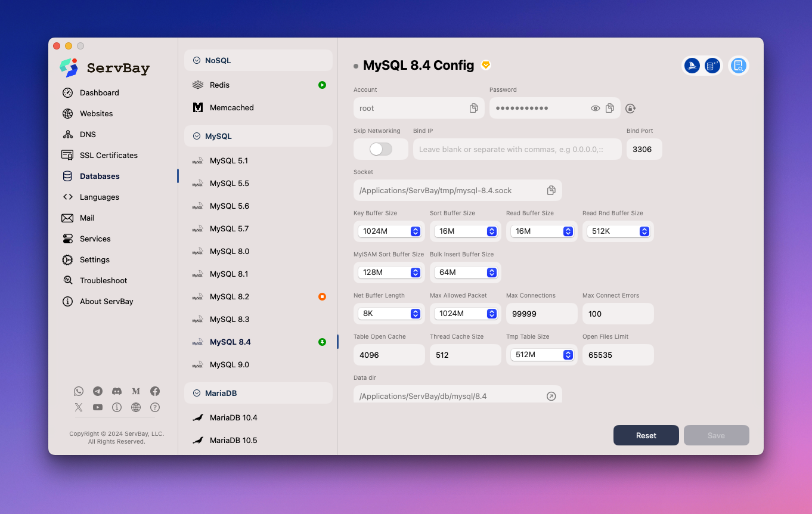Screen dimensions: 812x514
Task: Open the WhatsApp link icon
Action: (79, 391)
